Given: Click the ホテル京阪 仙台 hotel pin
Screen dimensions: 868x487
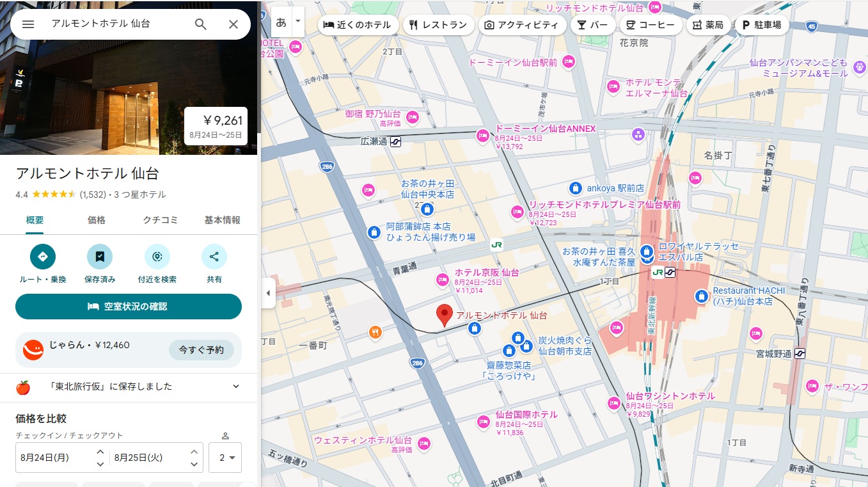Looking at the screenshot, I should coord(442,280).
